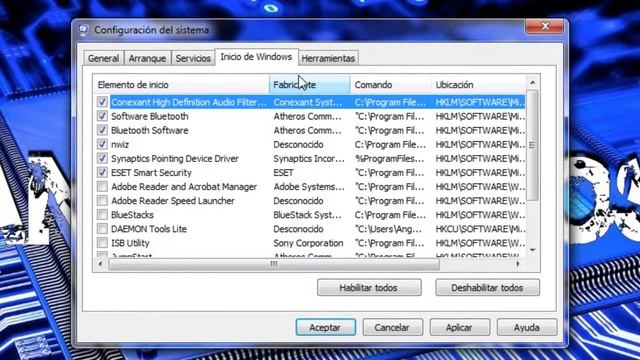Click Synaptics Incor... manufacturer cell
The height and width of the screenshot is (360, 640).
tap(309, 158)
